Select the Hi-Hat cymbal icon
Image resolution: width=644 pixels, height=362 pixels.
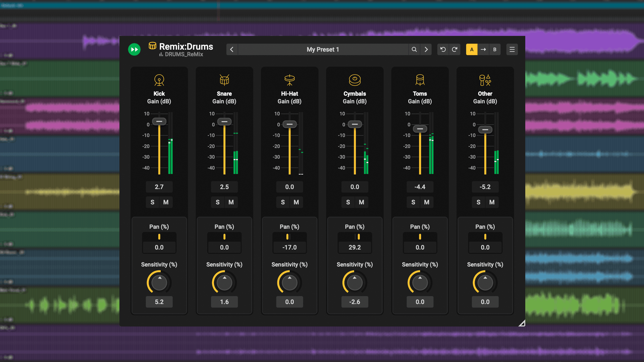tap(289, 80)
